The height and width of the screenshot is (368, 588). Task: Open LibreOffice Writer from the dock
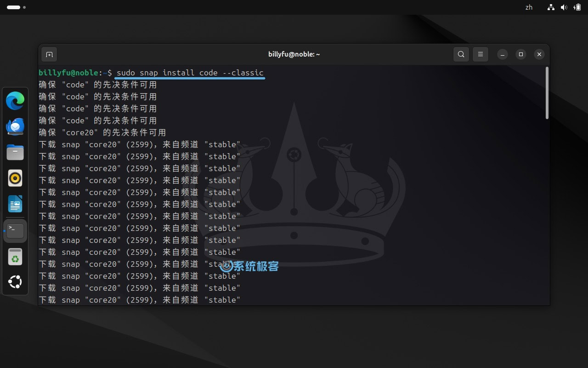15,204
